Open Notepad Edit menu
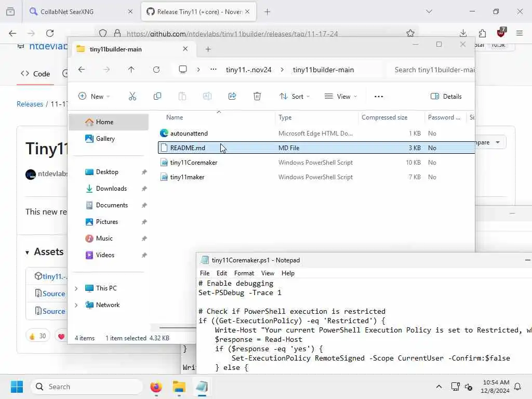The height and width of the screenshot is (399, 532). click(x=221, y=273)
